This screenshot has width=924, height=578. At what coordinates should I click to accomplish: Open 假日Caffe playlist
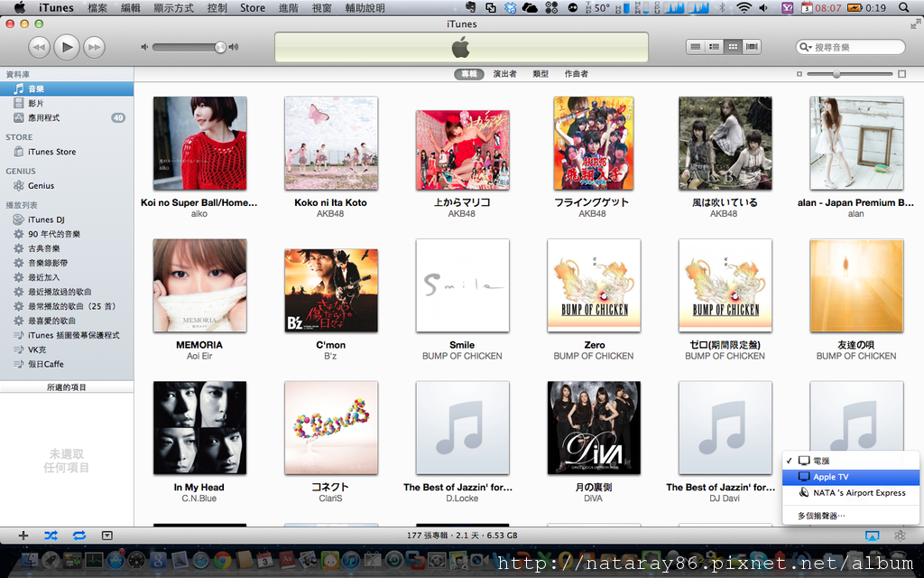(x=67, y=364)
